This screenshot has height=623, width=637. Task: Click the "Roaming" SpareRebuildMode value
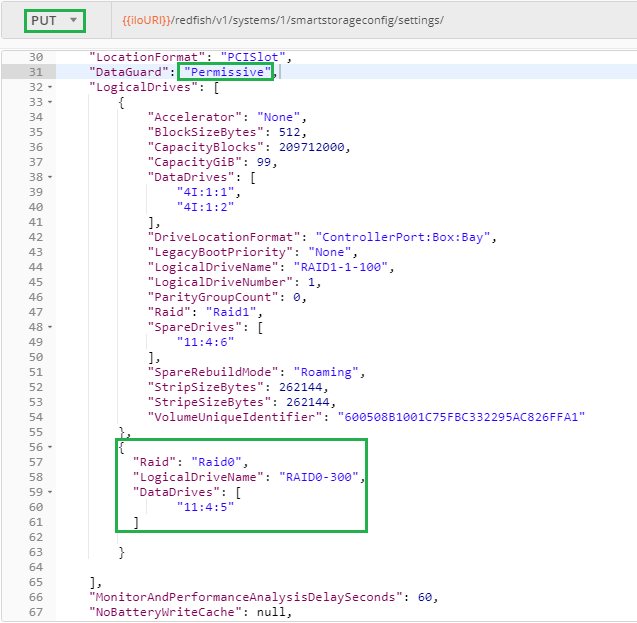(x=326, y=372)
